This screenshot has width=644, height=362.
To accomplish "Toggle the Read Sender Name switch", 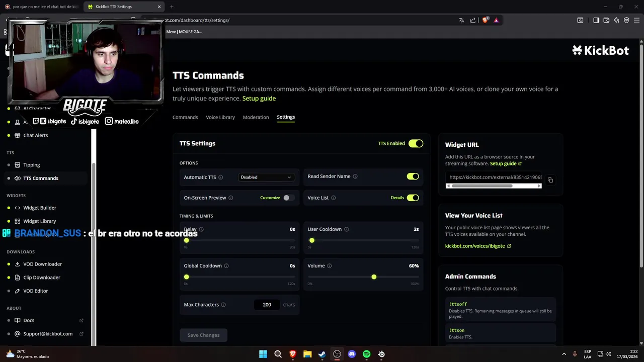I will 413,176.
